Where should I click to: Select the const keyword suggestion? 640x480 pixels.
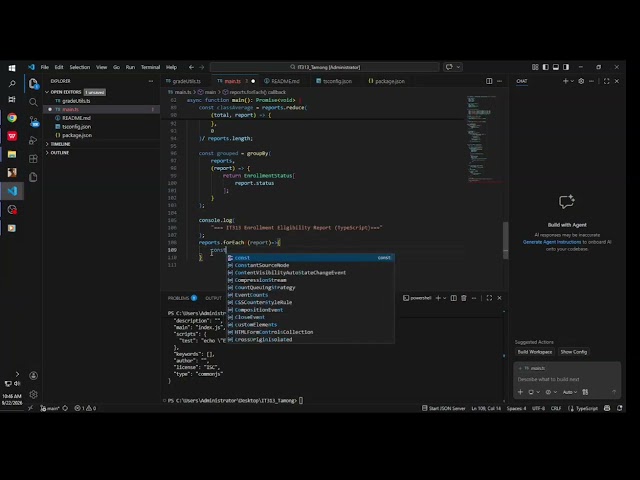pyautogui.click(x=311, y=258)
